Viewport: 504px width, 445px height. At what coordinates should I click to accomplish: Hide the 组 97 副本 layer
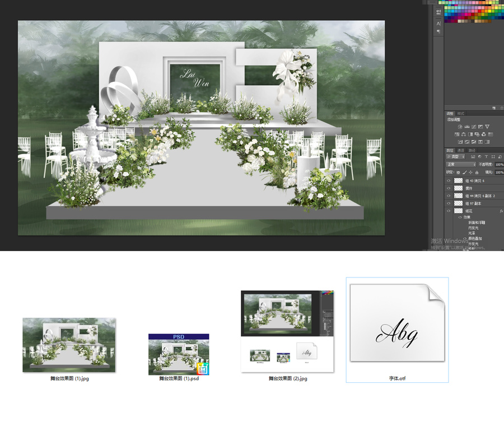point(449,203)
